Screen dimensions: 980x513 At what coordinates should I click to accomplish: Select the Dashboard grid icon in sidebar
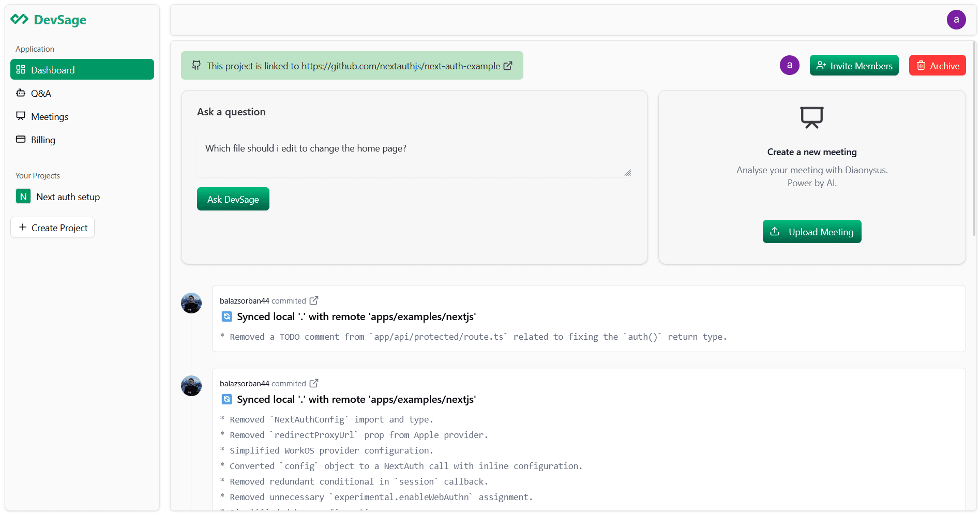pyautogui.click(x=21, y=69)
